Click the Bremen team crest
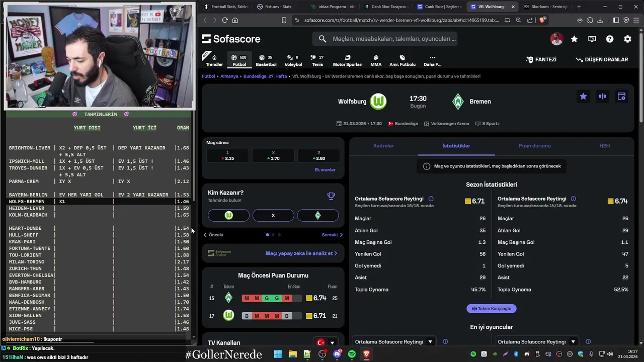Screen dimensions: 644x362 point(458,102)
